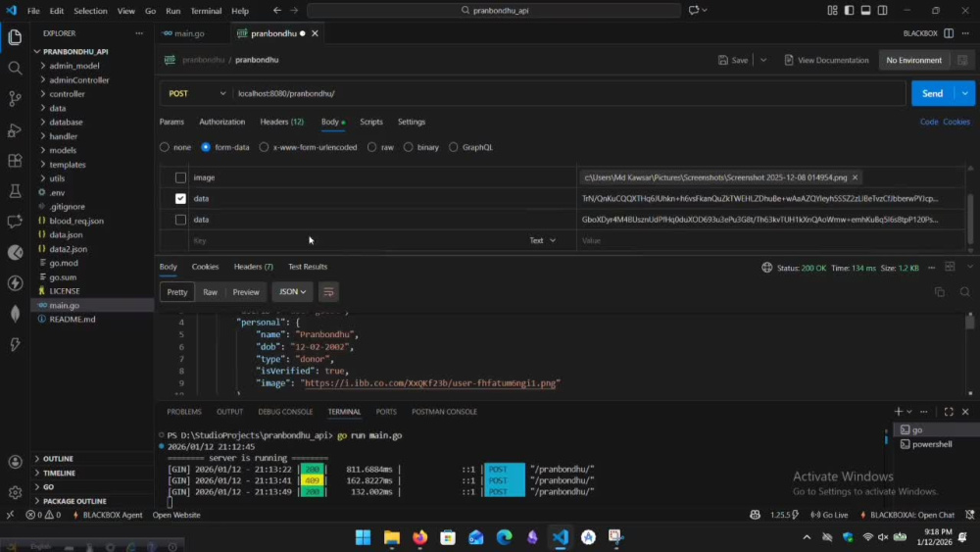This screenshot has height=552, width=980.
Task: Open the No Environment selector
Action: point(913,60)
